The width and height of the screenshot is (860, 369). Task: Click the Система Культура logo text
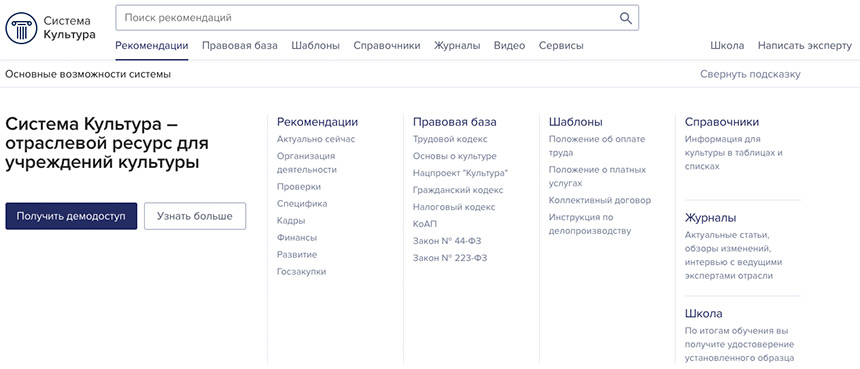click(69, 28)
